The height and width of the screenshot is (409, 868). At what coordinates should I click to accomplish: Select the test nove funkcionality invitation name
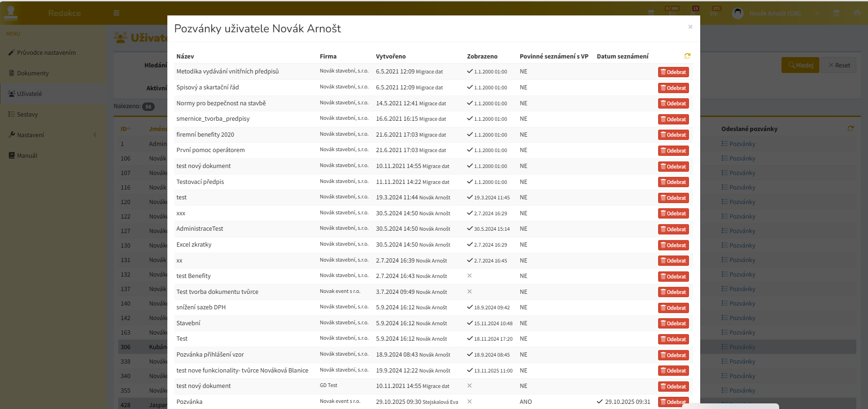click(x=242, y=370)
